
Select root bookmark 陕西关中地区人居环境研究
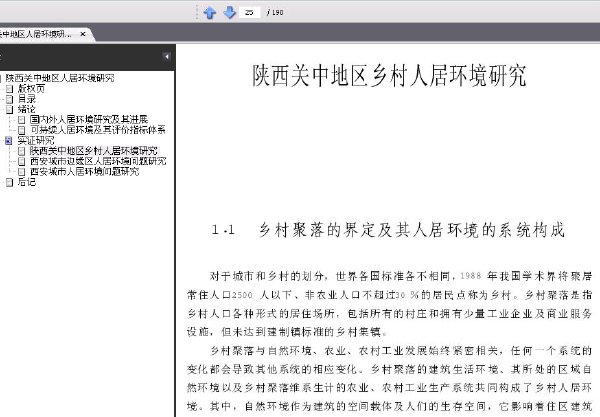60,78
